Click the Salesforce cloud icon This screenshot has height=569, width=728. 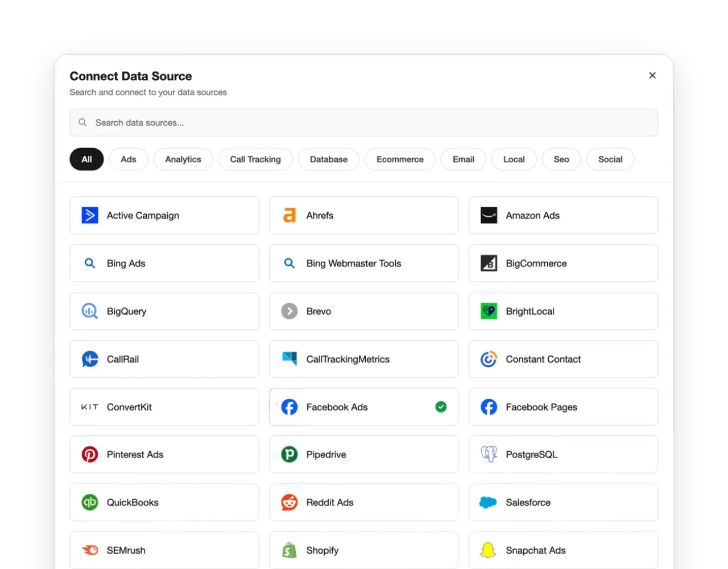click(x=489, y=502)
